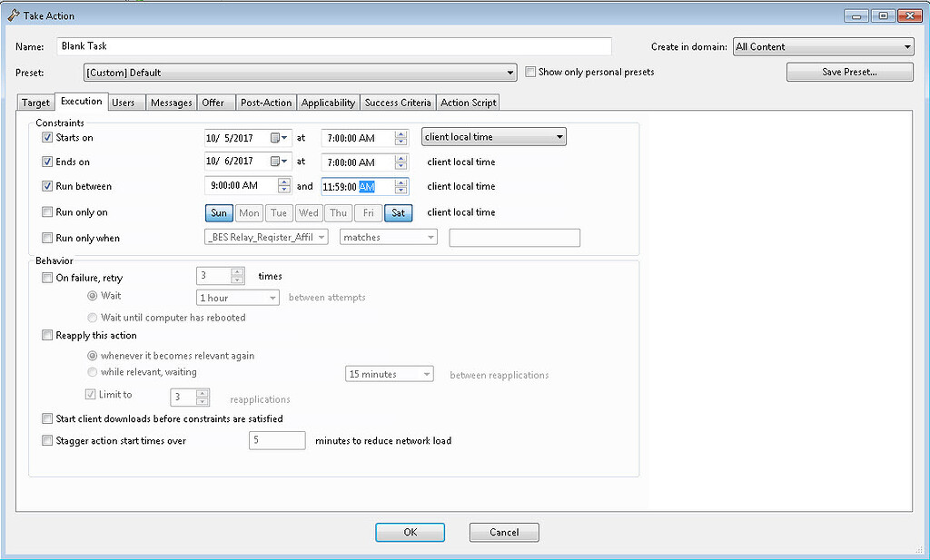Choose "while relevant, waiting" reapply option

[x=92, y=371]
